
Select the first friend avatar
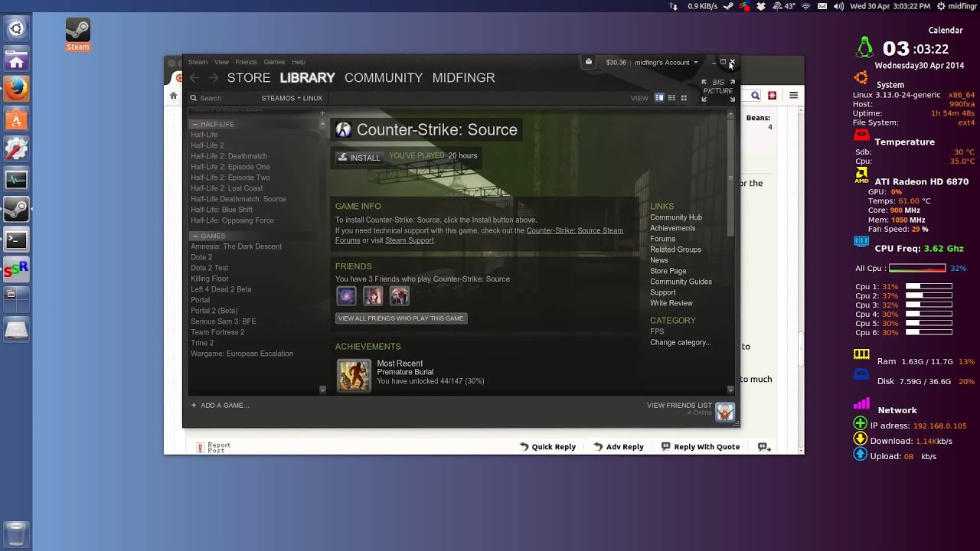point(346,296)
